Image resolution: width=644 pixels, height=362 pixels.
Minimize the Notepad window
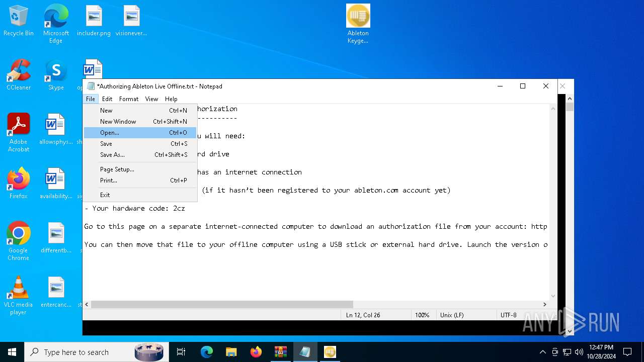coord(500,86)
